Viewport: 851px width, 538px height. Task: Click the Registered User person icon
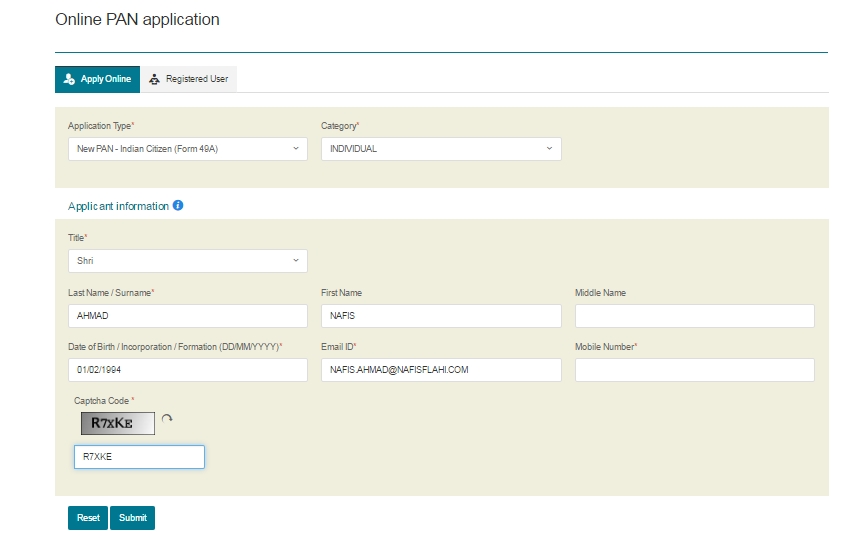155,79
